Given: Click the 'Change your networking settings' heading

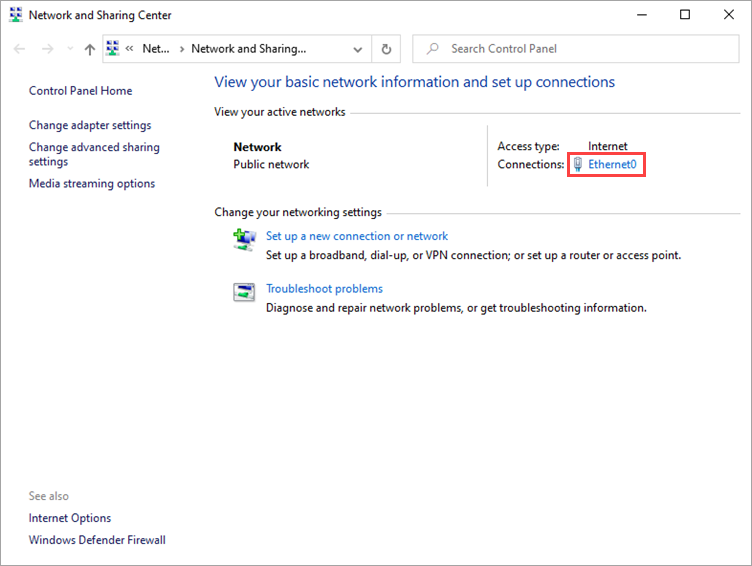Looking at the screenshot, I should 298,212.
